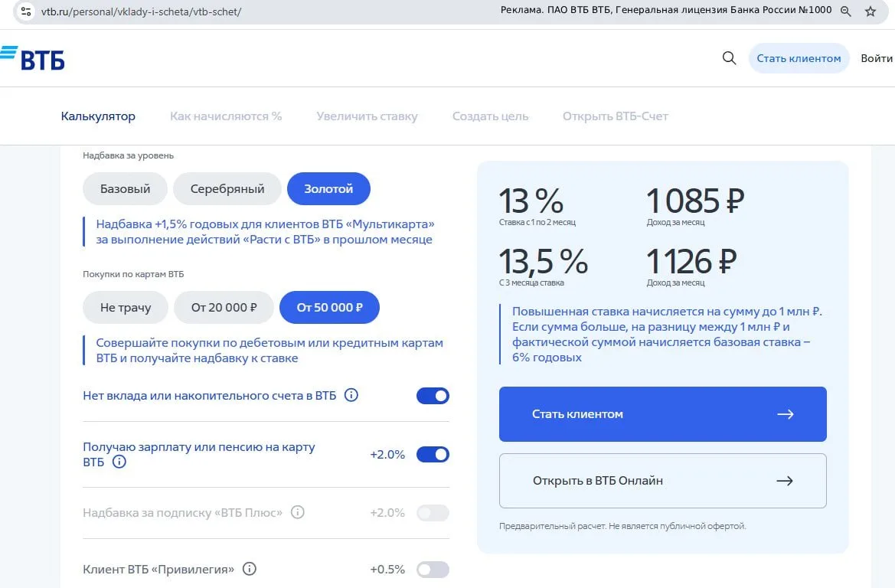Image resolution: width=895 pixels, height=588 pixels.
Task: Enable «Клиент ВТБ Привилегия» +0.5% switch
Action: [433, 569]
